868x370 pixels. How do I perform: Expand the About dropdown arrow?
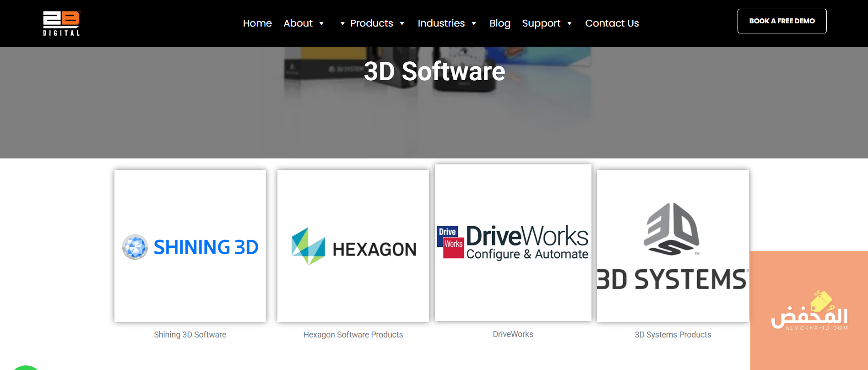point(321,23)
